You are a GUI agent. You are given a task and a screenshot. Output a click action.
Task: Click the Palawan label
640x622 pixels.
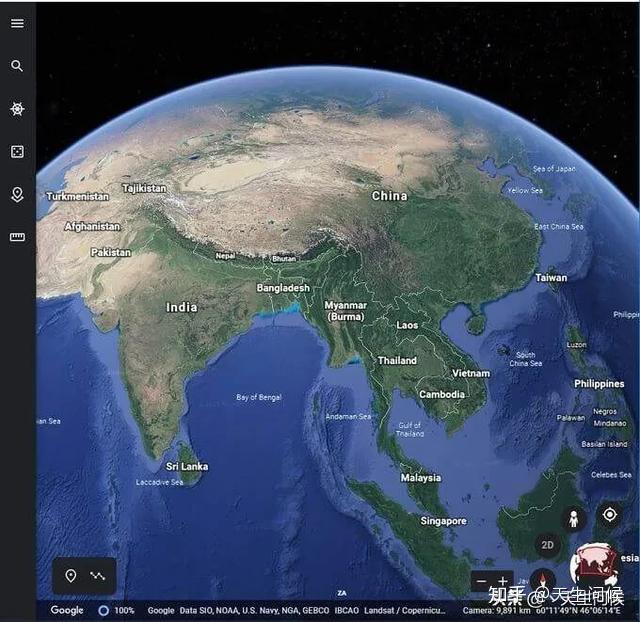[571, 418]
